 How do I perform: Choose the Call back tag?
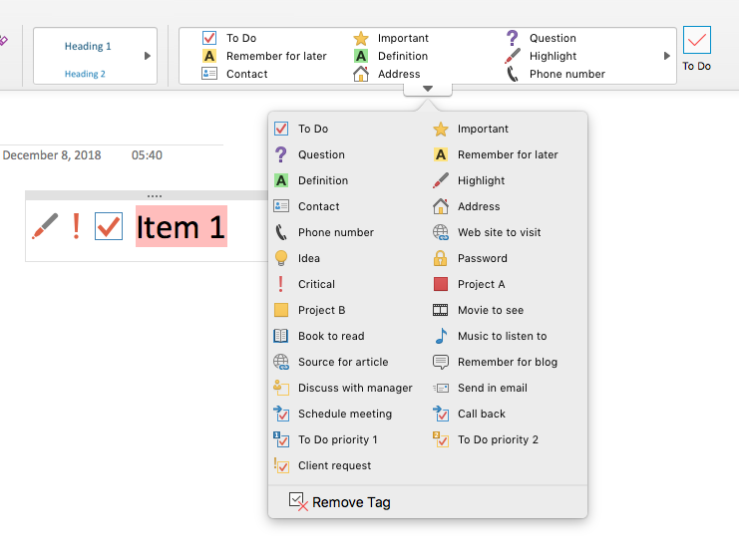pos(470,414)
